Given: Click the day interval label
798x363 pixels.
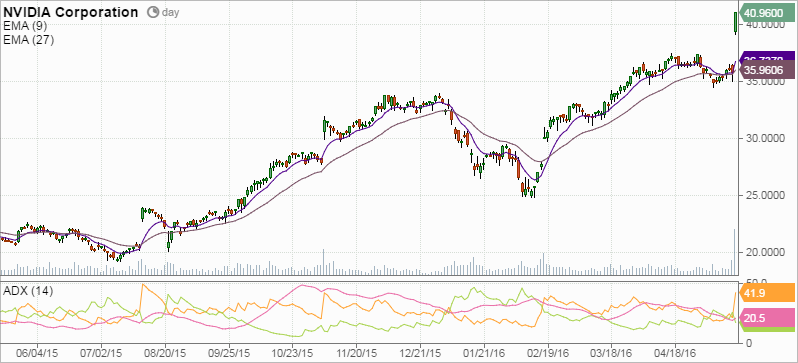Looking at the screenshot, I should (170, 13).
